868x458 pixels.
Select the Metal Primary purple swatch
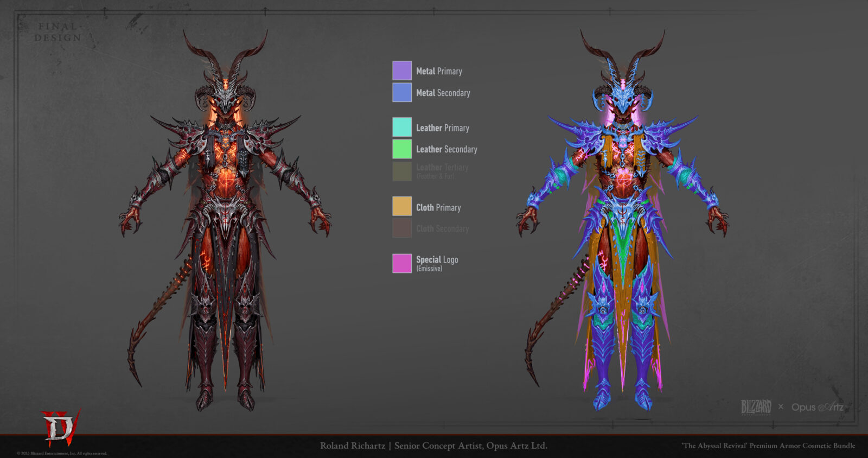[402, 71]
